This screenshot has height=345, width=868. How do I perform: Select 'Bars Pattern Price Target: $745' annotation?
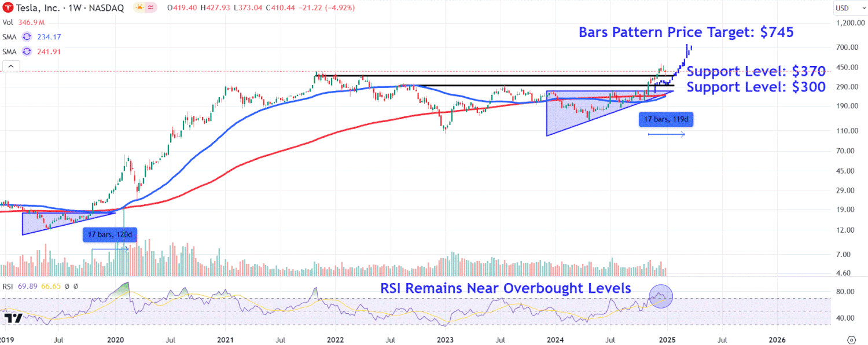686,32
